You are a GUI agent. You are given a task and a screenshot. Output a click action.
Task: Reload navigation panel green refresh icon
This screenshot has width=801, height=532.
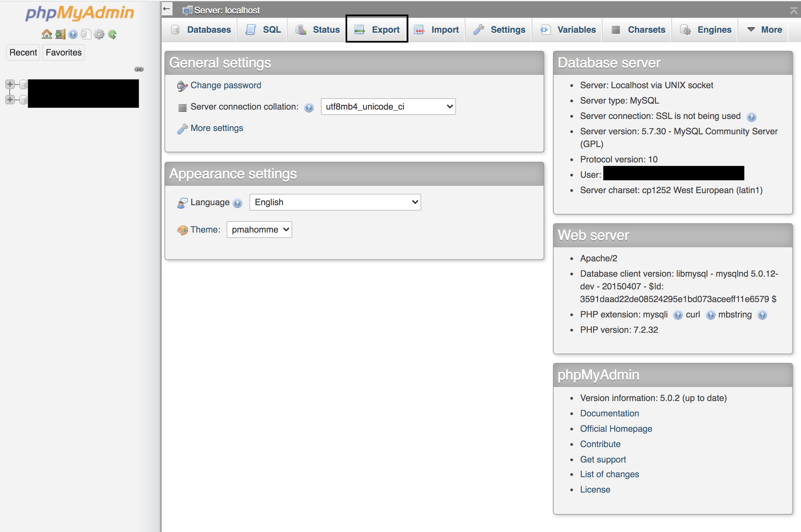112,34
